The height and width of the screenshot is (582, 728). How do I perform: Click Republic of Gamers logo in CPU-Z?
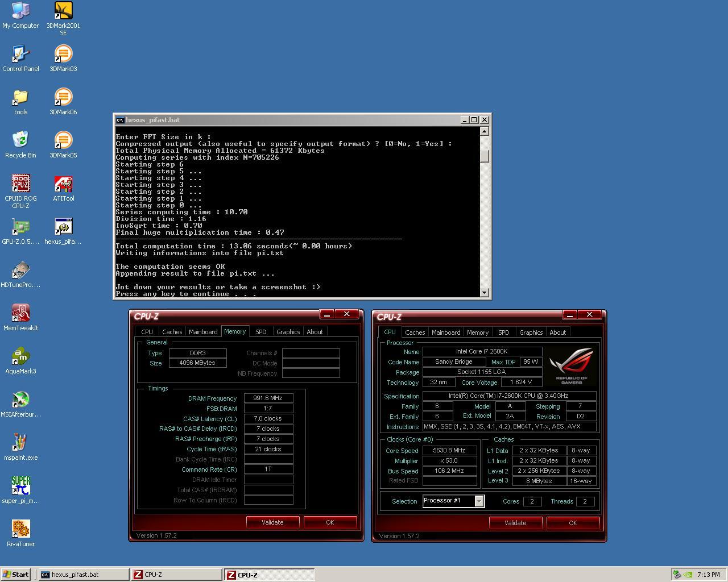572,365
